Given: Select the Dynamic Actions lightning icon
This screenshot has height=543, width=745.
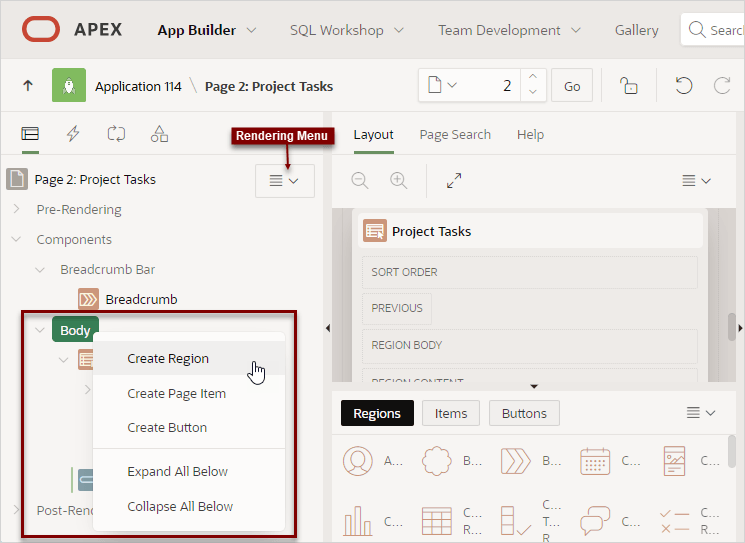Looking at the screenshot, I should pyautogui.click(x=73, y=134).
